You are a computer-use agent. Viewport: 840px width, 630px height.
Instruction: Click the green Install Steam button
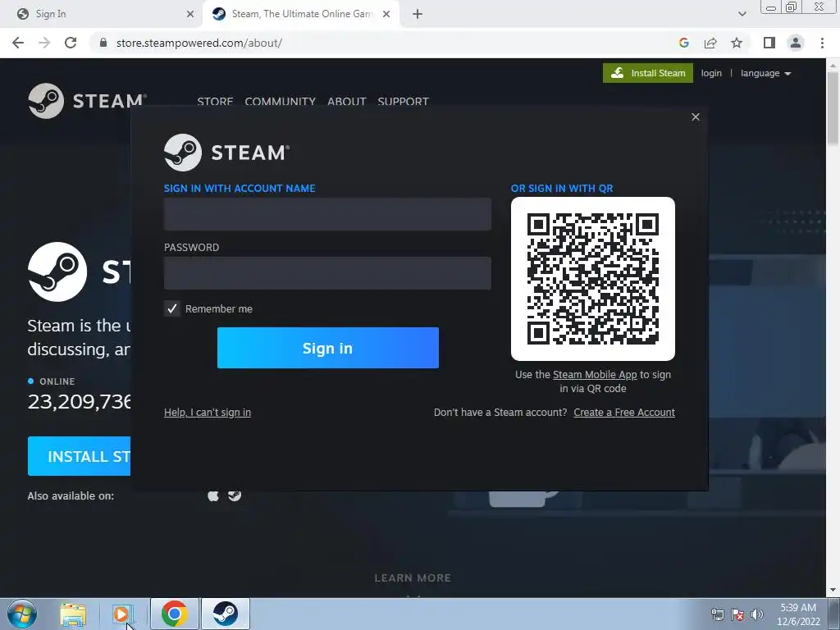pos(648,73)
